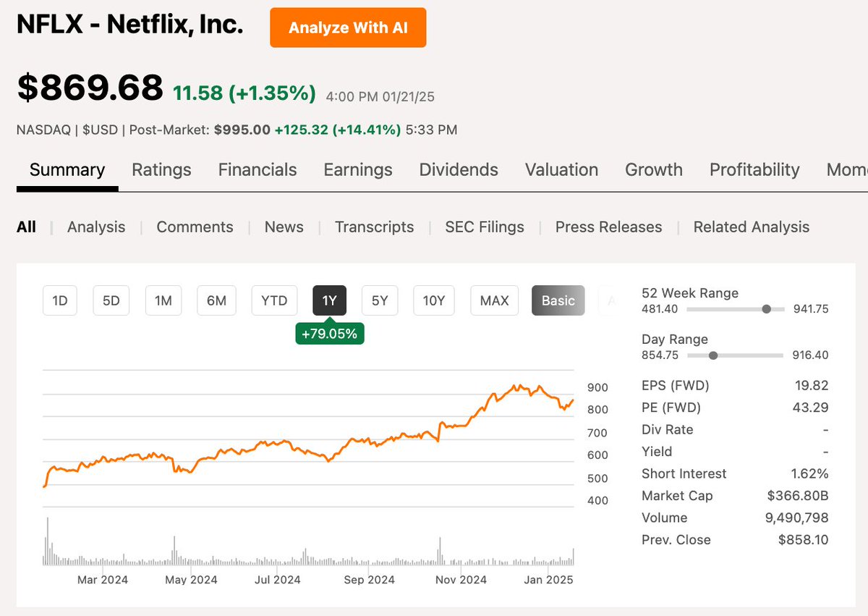Show the 5Y chart view
Image resolution: width=868 pixels, height=616 pixels.
pyautogui.click(x=380, y=300)
